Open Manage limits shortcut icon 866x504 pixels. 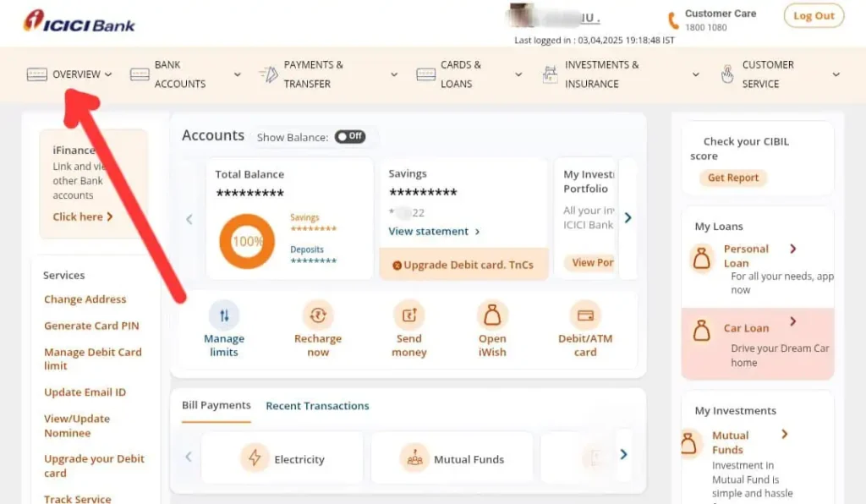(223, 315)
